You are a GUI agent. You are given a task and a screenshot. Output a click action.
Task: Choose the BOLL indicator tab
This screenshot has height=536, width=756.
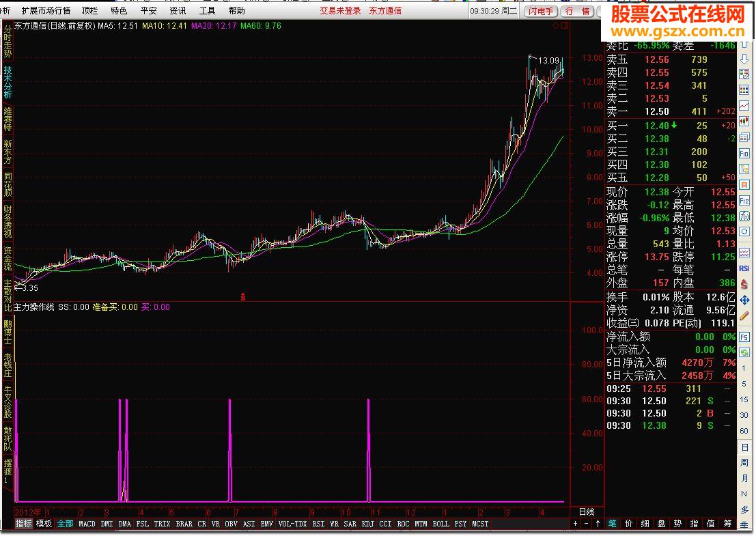(x=440, y=524)
